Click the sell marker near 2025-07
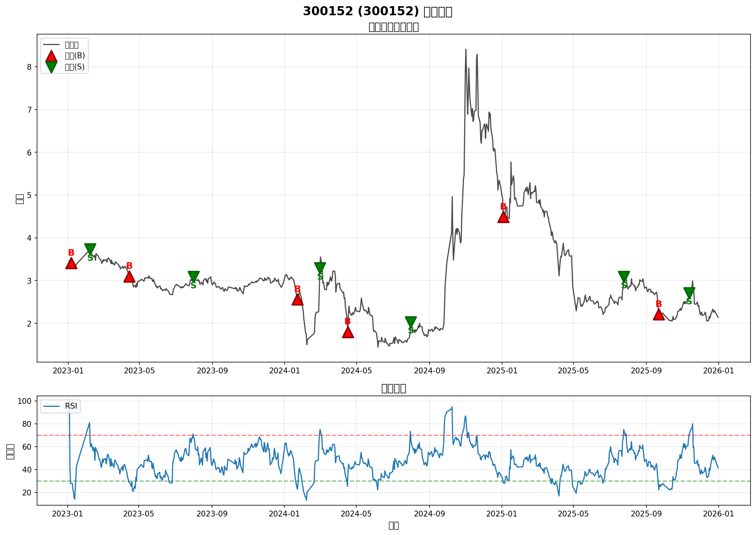This screenshot has height=535, width=756. (624, 276)
